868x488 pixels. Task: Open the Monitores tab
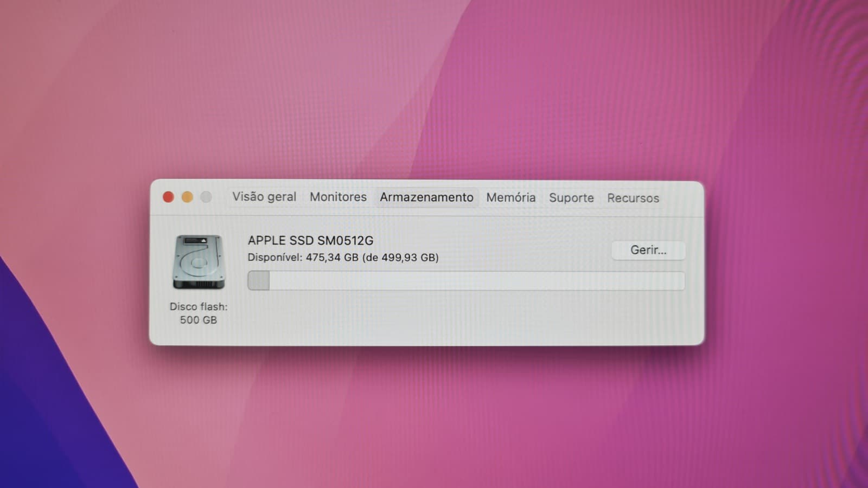338,197
